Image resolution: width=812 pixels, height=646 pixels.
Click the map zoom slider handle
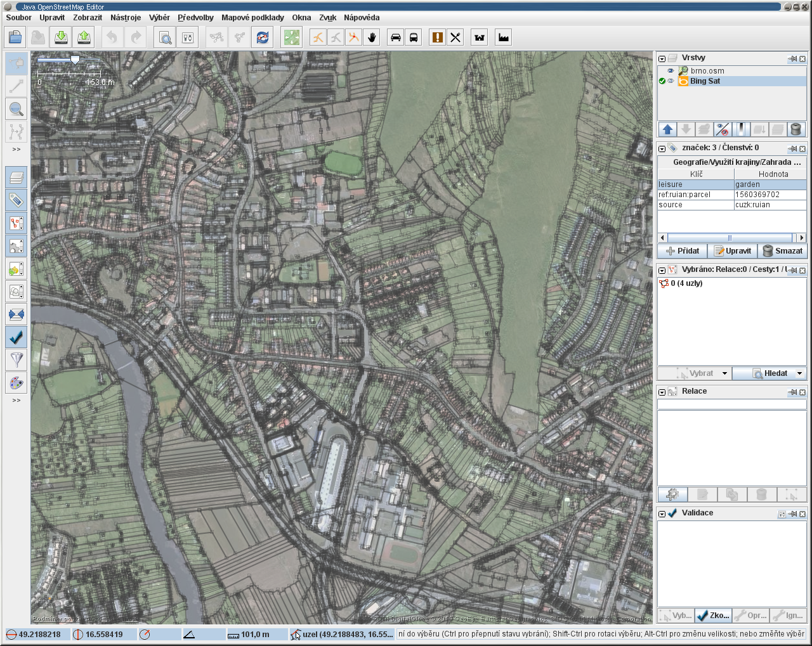75,60
